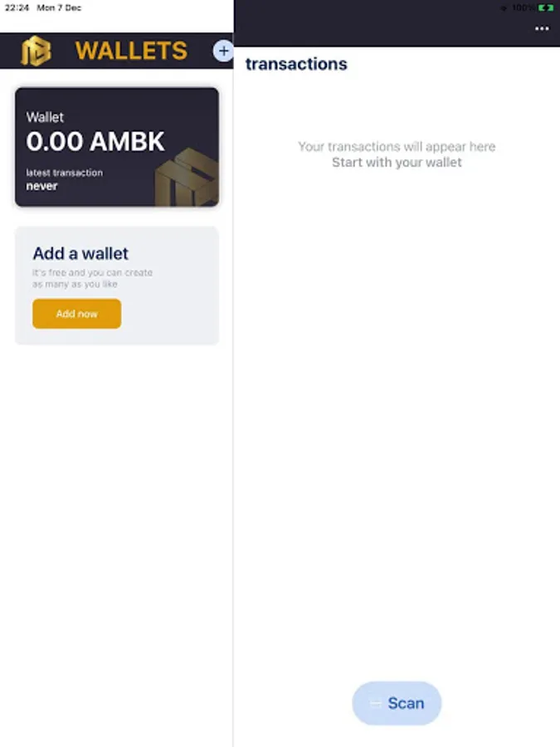
Task: Click the 22:24 clock in status bar
Action: (17, 7)
